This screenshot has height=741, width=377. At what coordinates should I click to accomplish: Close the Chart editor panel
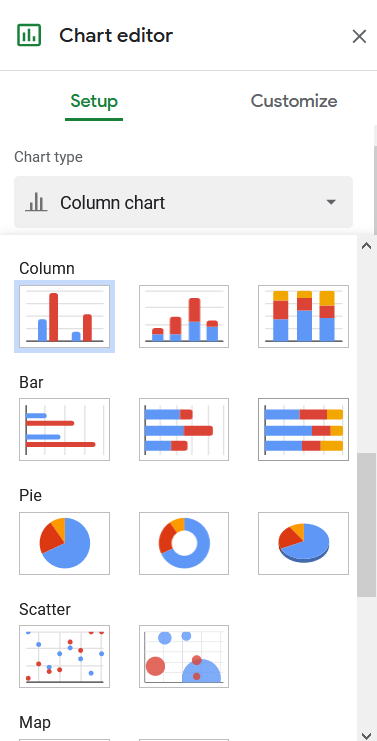[359, 36]
